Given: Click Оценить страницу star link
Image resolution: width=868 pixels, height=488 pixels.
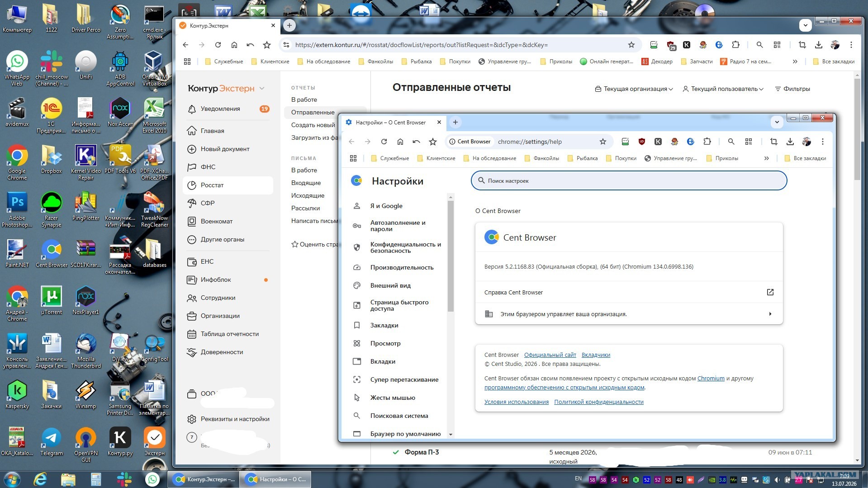Looking at the screenshot, I should 315,244.
